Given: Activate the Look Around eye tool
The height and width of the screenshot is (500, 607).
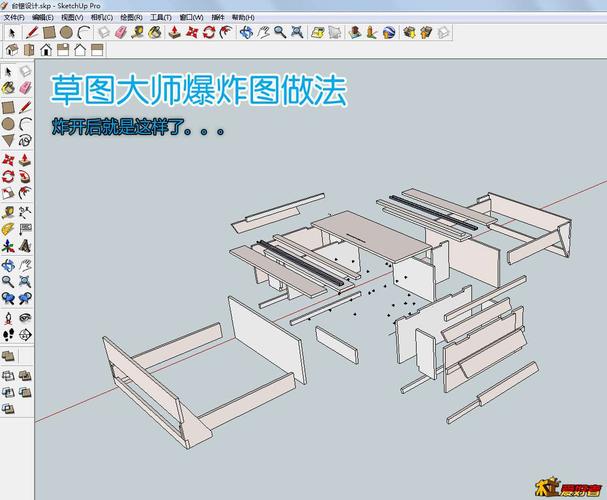Looking at the screenshot, I should click(25, 318).
